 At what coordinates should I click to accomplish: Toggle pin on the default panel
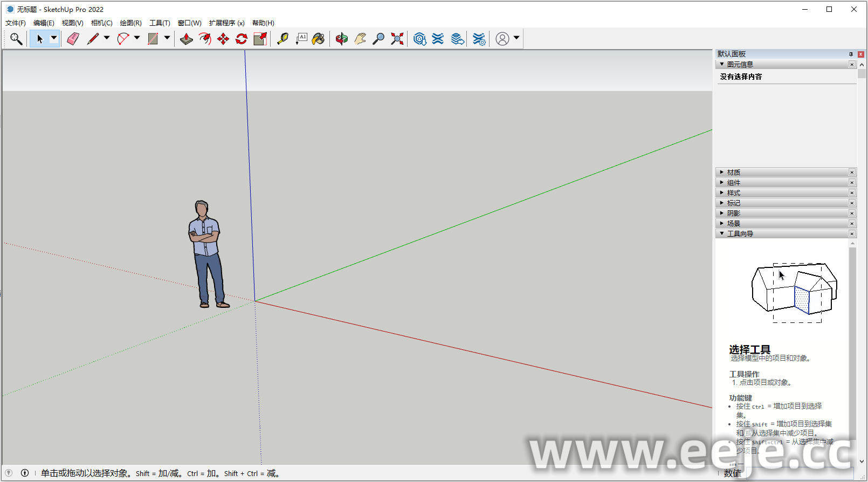[851, 54]
